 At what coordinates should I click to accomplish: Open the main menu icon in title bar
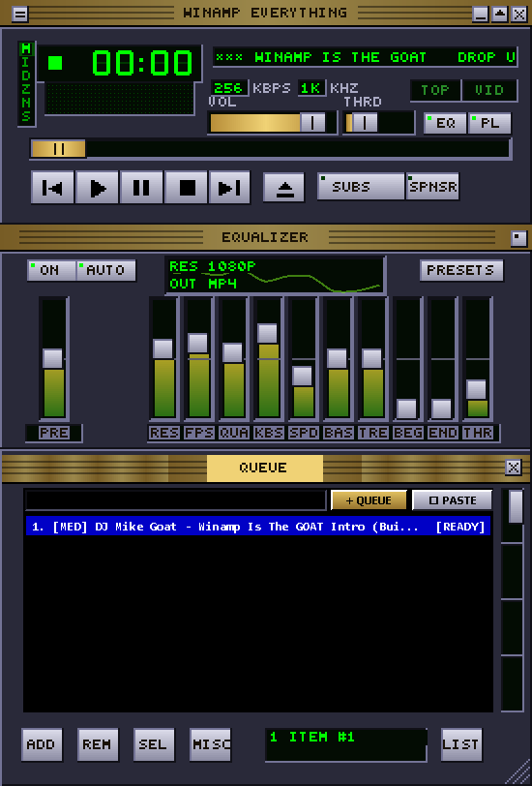20,14
